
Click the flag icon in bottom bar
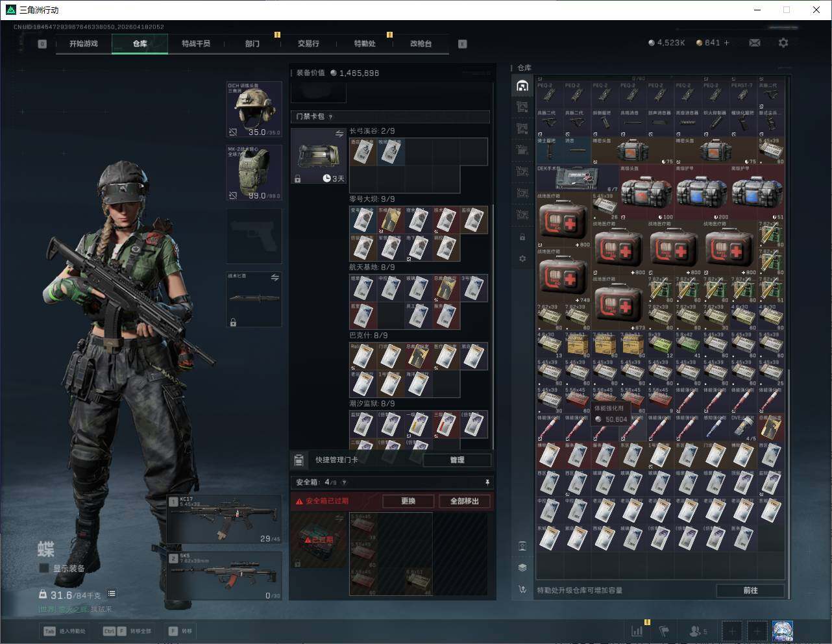click(x=664, y=630)
